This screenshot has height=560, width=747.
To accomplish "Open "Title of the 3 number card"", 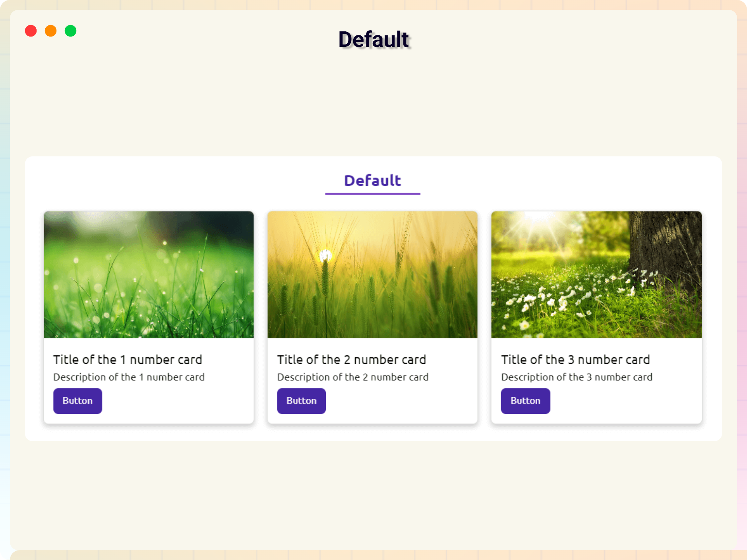I will (x=575, y=359).
